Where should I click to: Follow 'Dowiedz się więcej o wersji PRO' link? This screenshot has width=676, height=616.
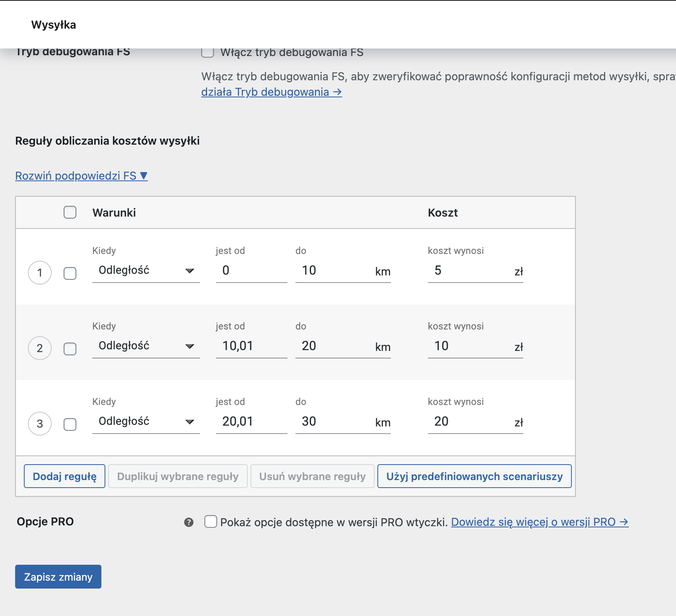point(540,522)
